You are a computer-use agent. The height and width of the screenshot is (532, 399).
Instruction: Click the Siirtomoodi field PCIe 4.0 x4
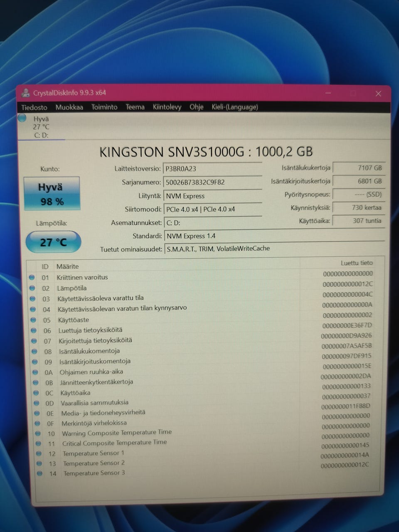point(213,209)
